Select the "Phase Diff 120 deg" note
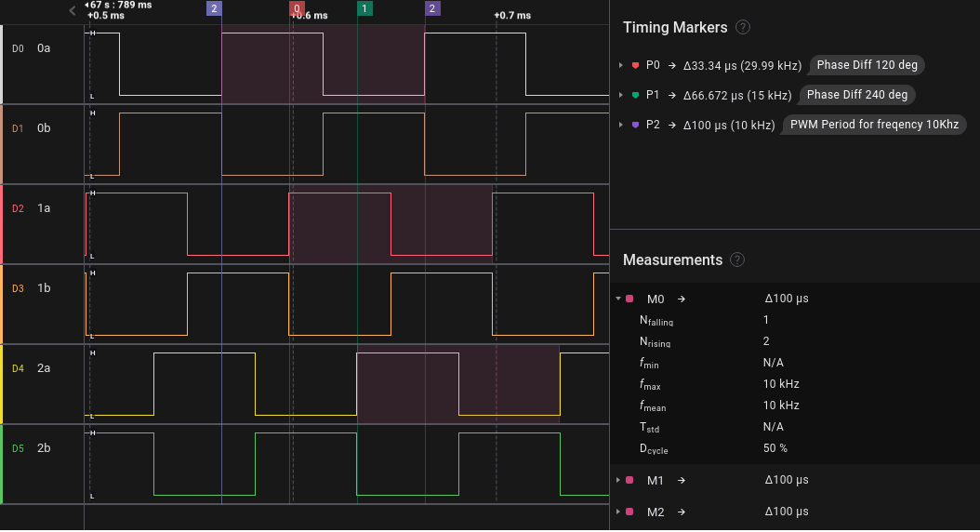This screenshot has width=980, height=532. [x=871, y=65]
